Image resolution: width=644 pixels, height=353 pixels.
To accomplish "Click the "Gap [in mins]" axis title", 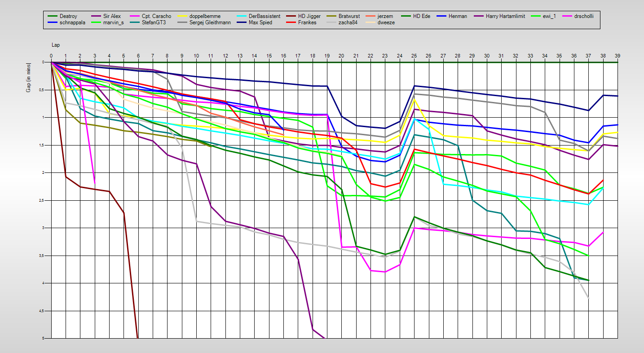I will click(x=28, y=78).
